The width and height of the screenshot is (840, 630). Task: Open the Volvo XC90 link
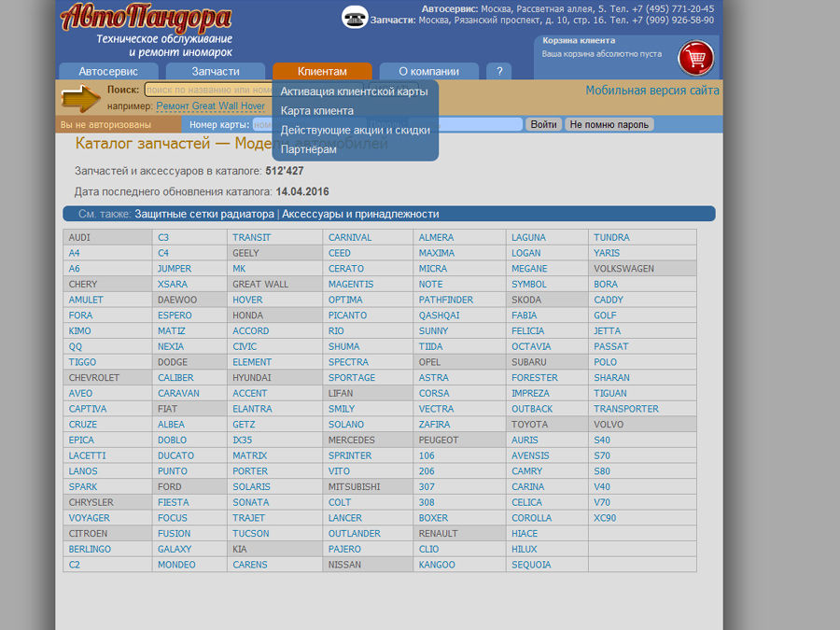(x=605, y=518)
